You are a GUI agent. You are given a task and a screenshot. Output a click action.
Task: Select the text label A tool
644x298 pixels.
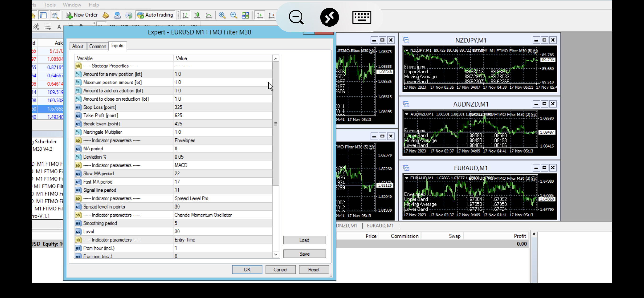pyautogui.click(x=59, y=27)
